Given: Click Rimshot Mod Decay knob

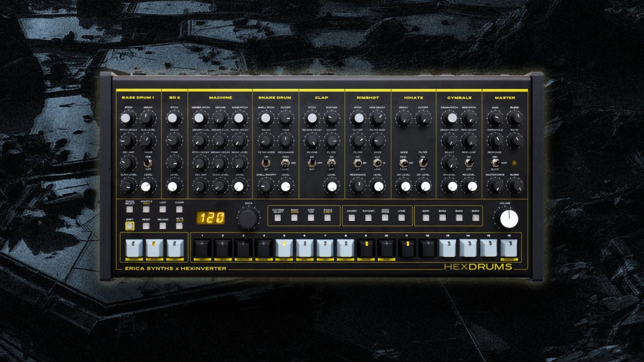Looking at the screenshot, I should (x=377, y=118).
